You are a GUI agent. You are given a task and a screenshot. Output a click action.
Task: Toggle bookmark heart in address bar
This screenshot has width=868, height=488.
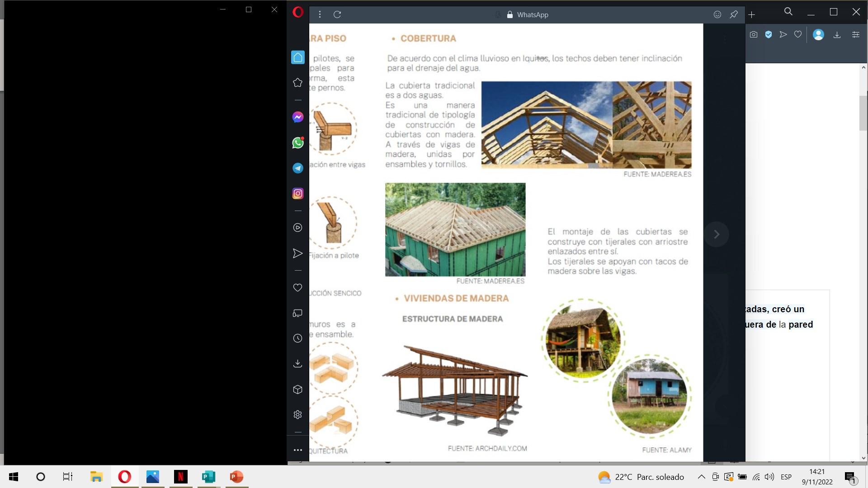pos(798,34)
